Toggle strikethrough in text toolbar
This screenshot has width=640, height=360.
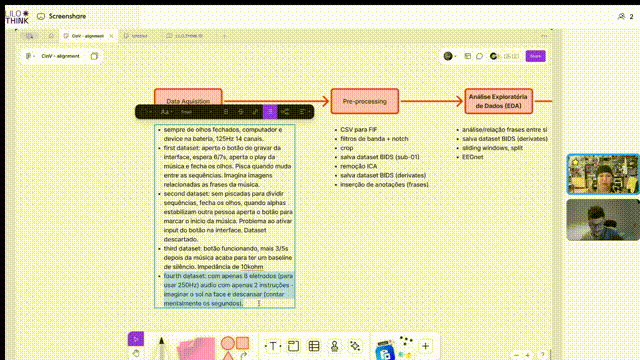click(x=240, y=111)
